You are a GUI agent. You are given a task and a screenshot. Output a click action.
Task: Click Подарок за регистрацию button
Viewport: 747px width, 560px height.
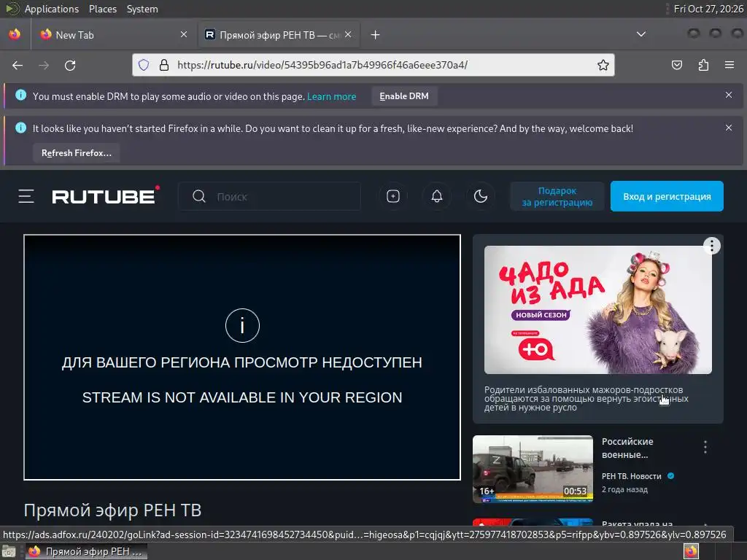(x=557, y=196)
